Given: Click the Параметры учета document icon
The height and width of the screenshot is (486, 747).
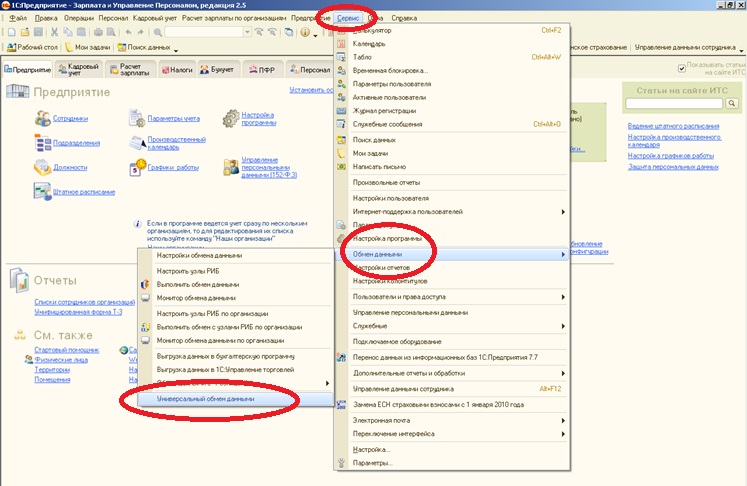Looking at the screenshot, I should pyautogui.click(x=137, y=118).
